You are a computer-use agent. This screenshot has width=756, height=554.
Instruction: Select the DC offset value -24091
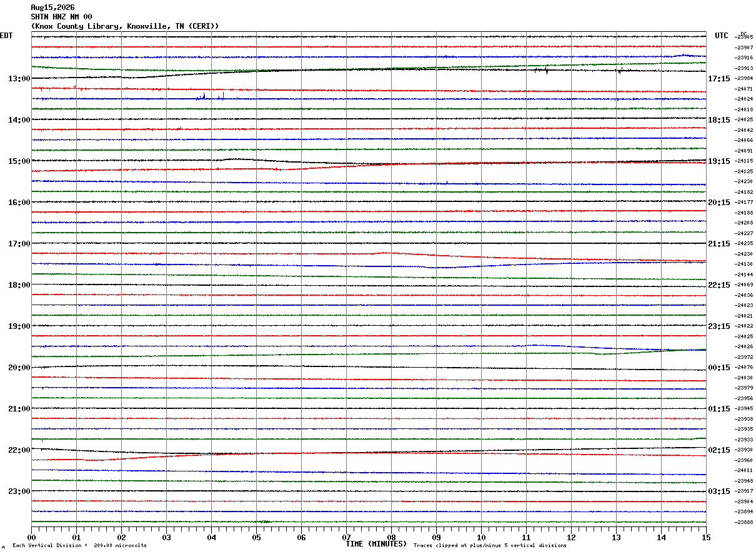[744, 151]
